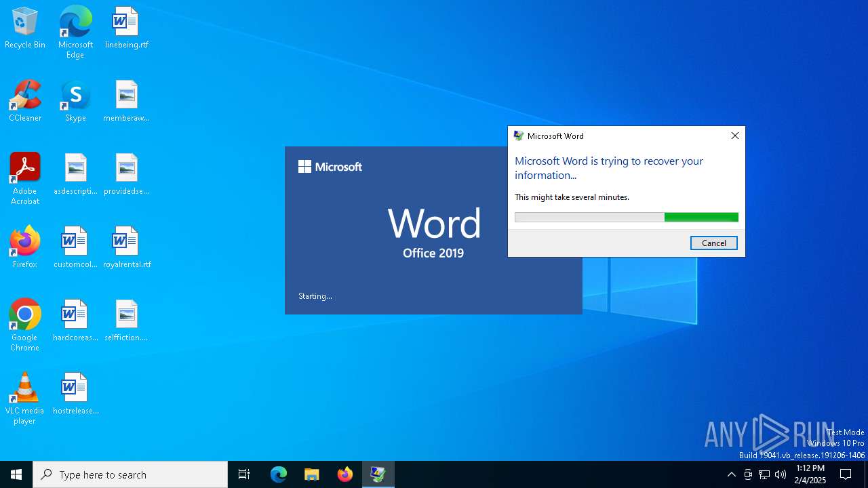Screen dimensions: 868x488
Task: Open the Windows Start menu
Action: [x=16, y=474]
